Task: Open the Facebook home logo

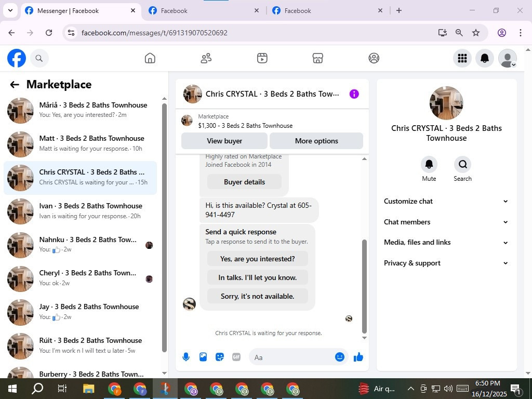Action: tap(16, 58)
